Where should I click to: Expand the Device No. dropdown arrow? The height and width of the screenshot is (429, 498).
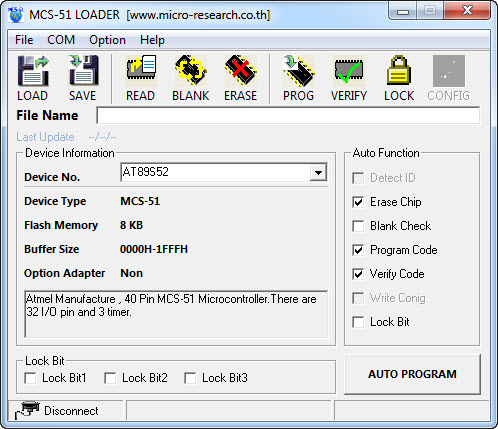(x=318, y=172)
